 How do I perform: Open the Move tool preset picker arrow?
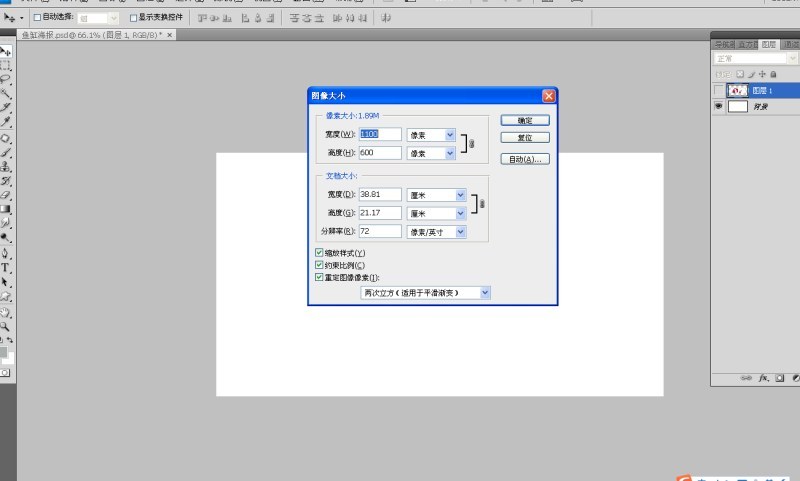21,18
